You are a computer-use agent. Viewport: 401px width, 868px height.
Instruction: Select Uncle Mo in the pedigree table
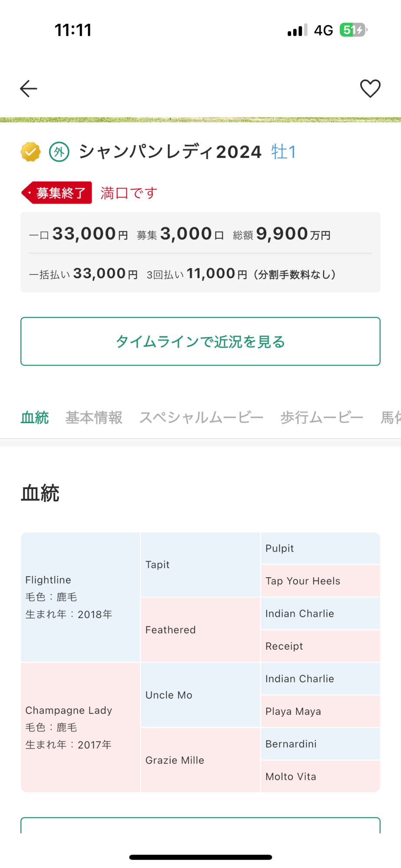200,695
